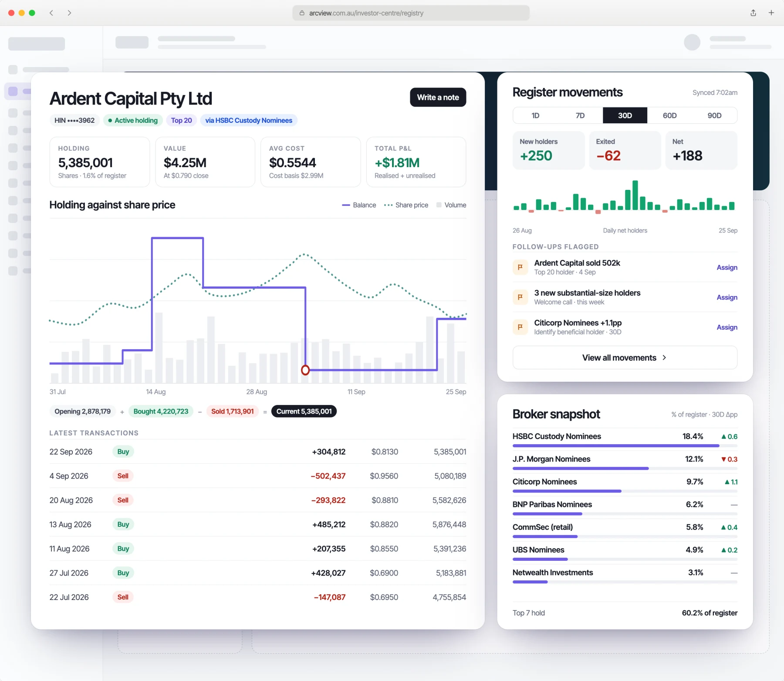Click the +$1.81M Total P&L value
784x681 pixels.
point(397,163)
